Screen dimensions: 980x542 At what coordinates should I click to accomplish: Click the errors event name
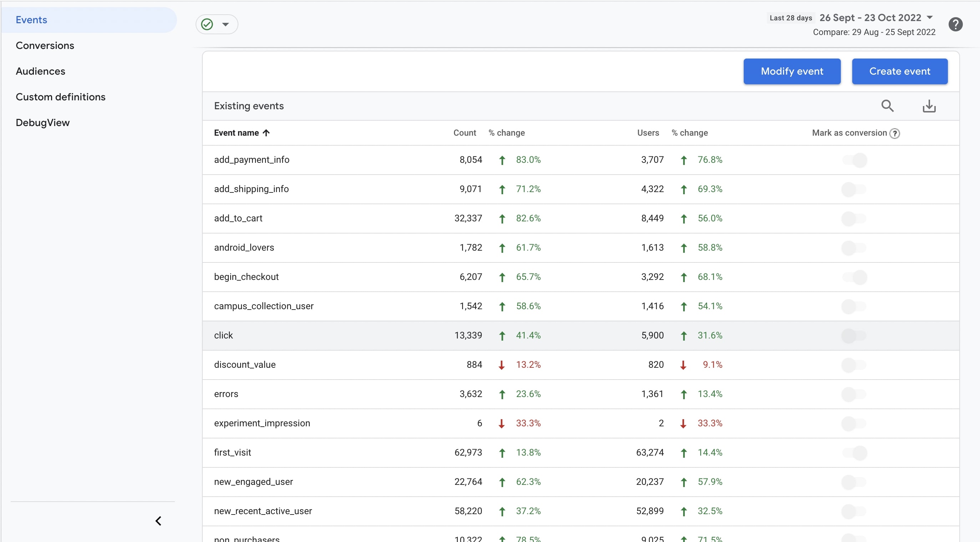[226, 394]
